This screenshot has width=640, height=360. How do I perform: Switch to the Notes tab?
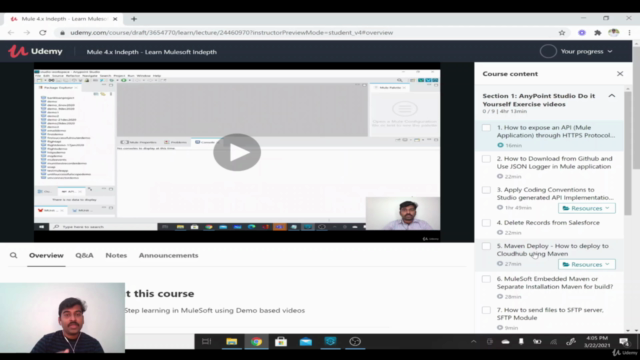pyautogui.click(x=116, y=256)
